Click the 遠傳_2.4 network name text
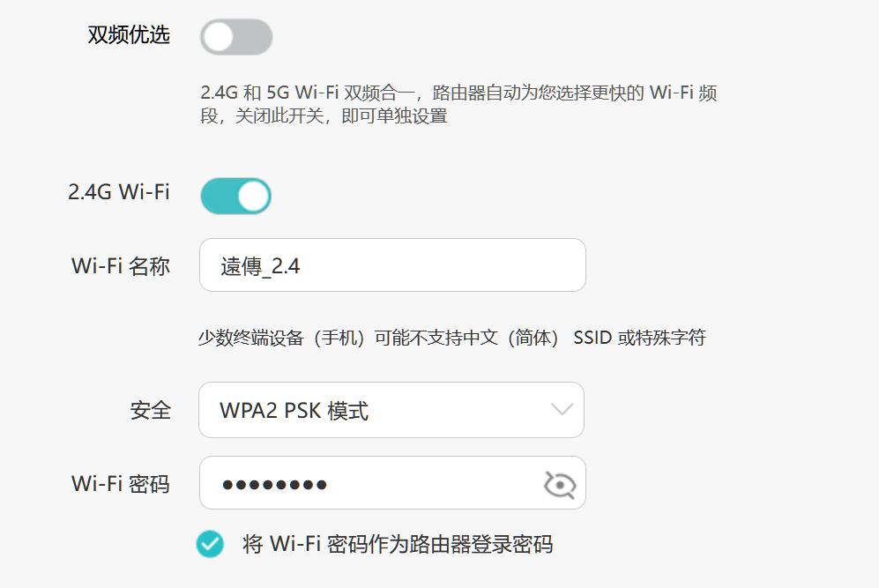This screenshot has height=588, width=879. 260,266
